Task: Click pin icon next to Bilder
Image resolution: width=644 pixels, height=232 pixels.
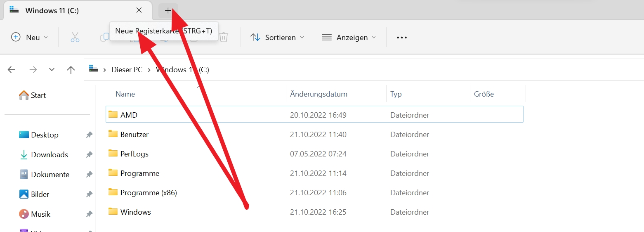Action: click(89, 194)
